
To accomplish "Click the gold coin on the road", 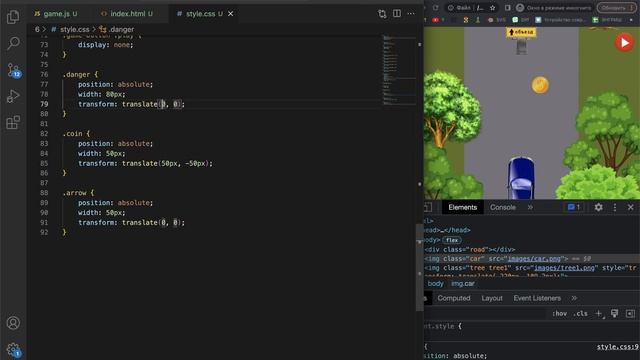I will tap(540, 85).
